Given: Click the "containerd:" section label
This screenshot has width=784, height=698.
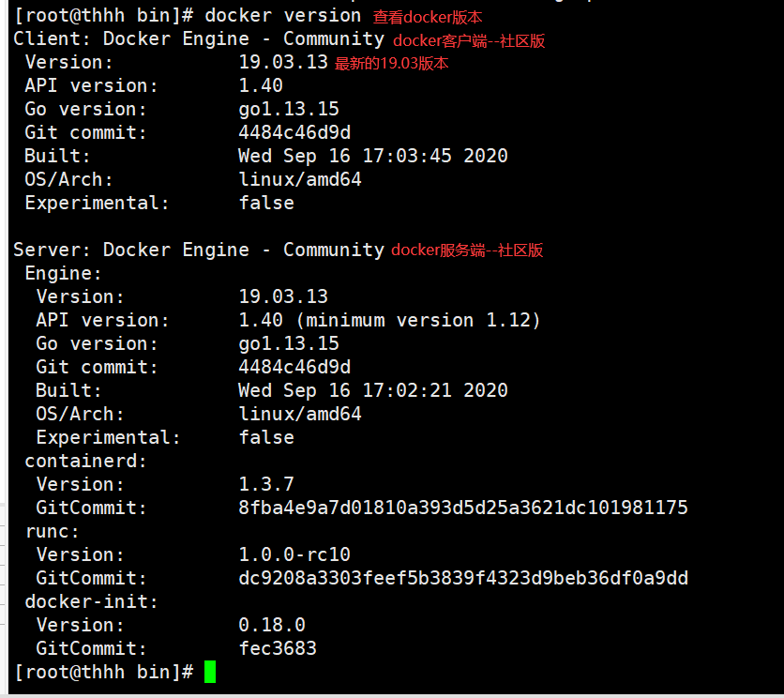Looking at the screenshot, I should pyautogui.click(x=86, y=461).
